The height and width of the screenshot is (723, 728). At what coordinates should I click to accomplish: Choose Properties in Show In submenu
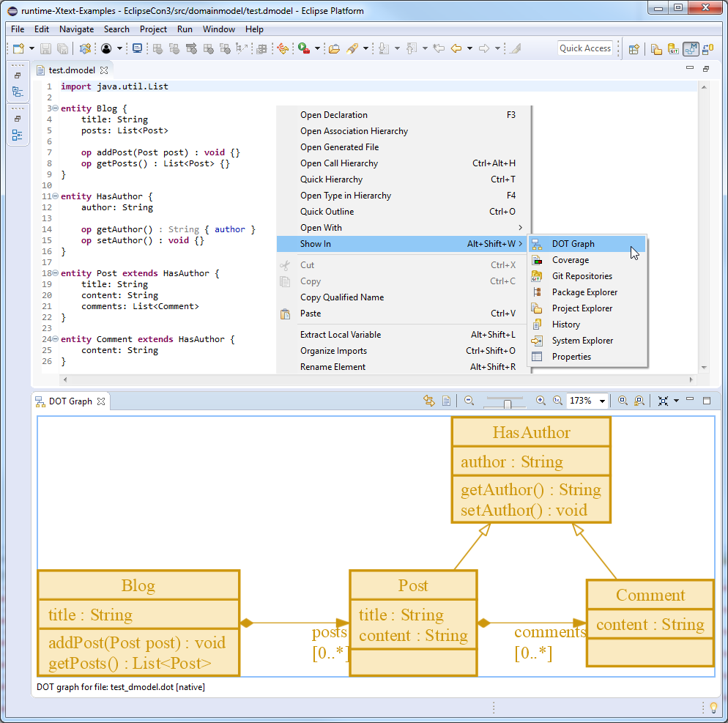coord(587,357)
